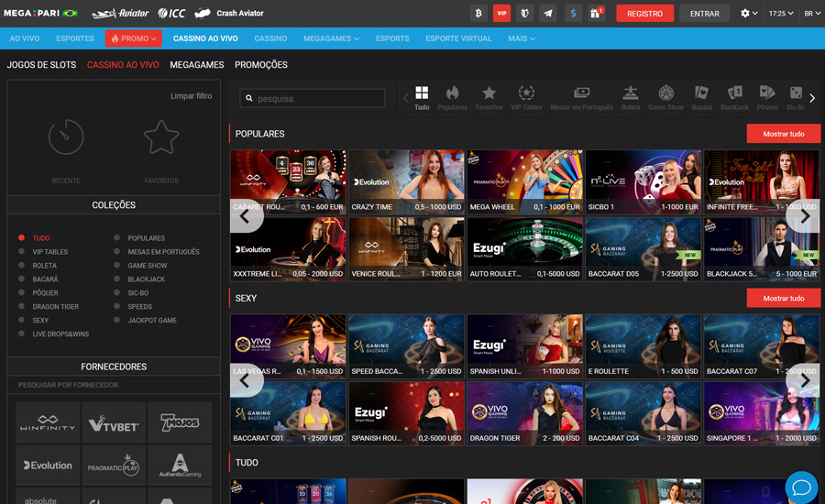Viewport: 825px width, 504px height.
Task: Select the Favoritos star category icon
Action: click(x=489, y=98)
